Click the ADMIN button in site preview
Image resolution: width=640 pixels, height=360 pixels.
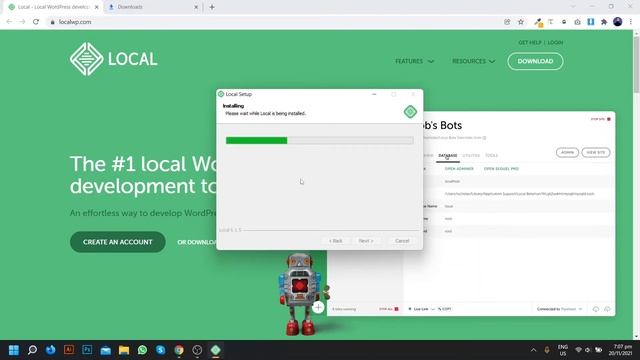tap(567, 152)
